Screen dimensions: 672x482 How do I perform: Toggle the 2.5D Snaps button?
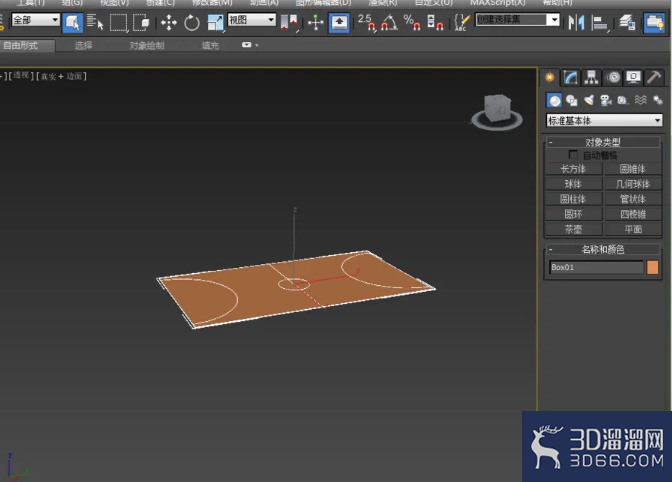pyautogui.click(x=367, y=22)
